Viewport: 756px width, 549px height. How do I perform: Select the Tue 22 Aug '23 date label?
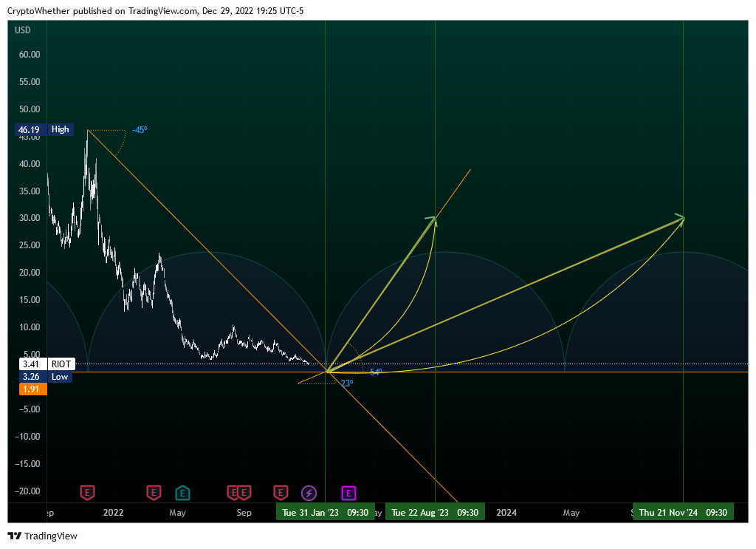pyautogui.click(x=435, y=512)
